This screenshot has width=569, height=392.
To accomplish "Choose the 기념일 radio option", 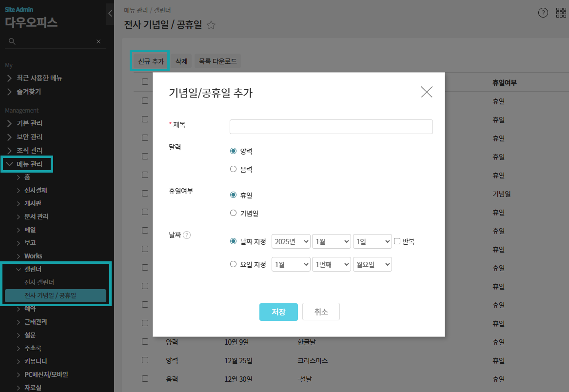I will click(233, 213).
